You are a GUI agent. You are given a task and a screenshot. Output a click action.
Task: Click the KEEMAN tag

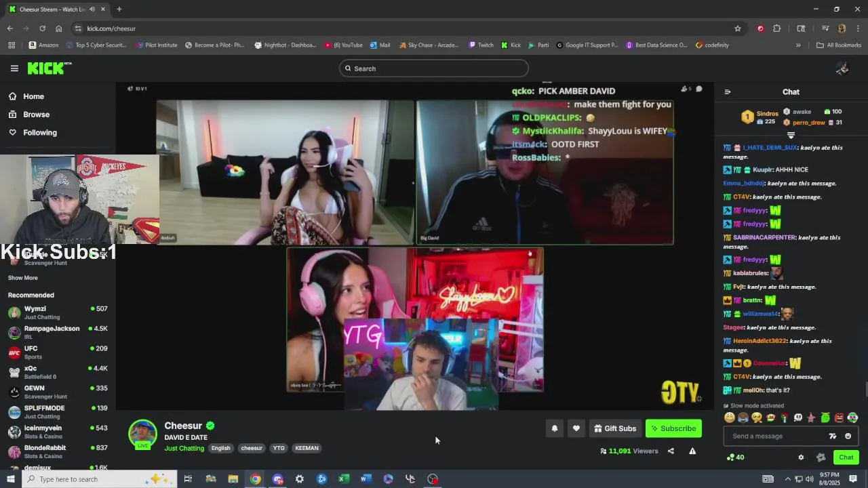click(x=307, y=448)
